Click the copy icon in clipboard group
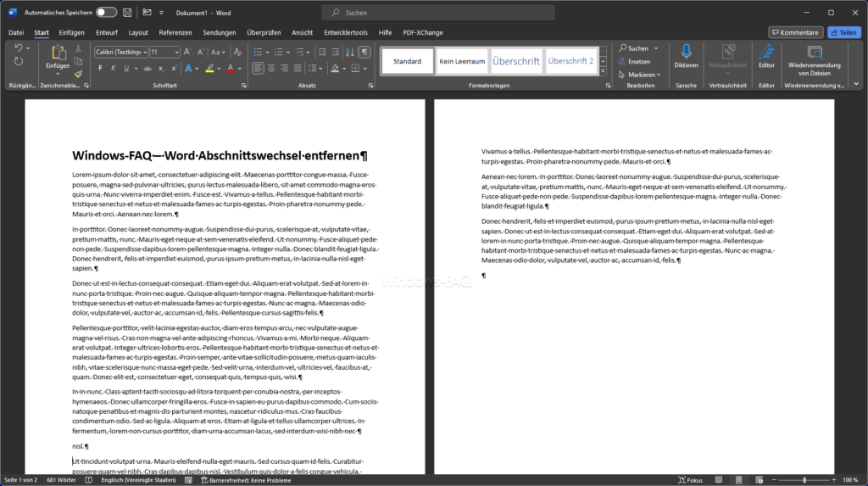 click(78, 61)
